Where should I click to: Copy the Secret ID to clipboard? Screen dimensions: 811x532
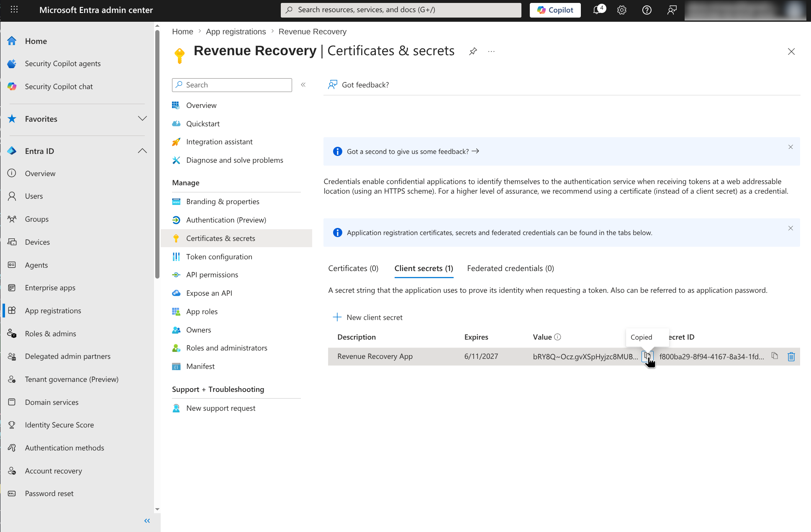tap(775, 356)
